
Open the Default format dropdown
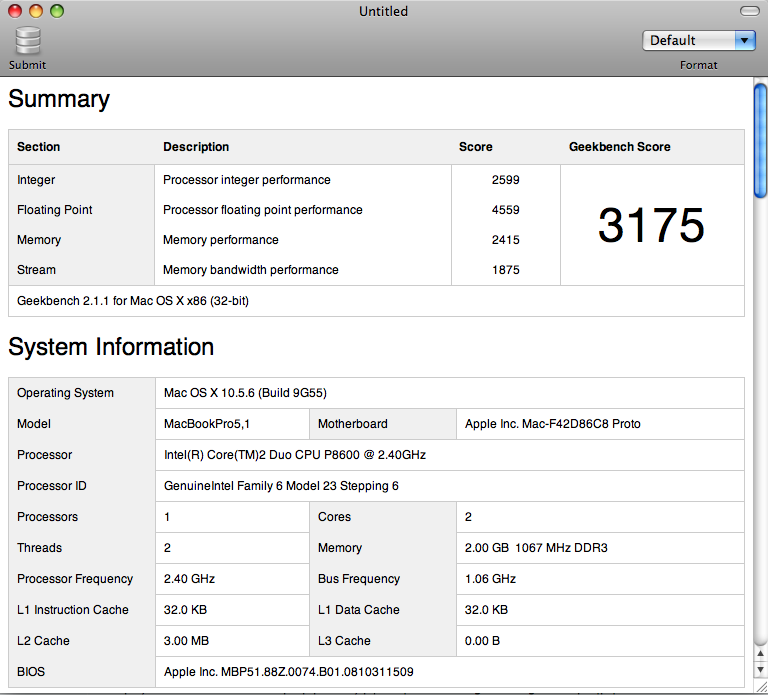point(698,40)
